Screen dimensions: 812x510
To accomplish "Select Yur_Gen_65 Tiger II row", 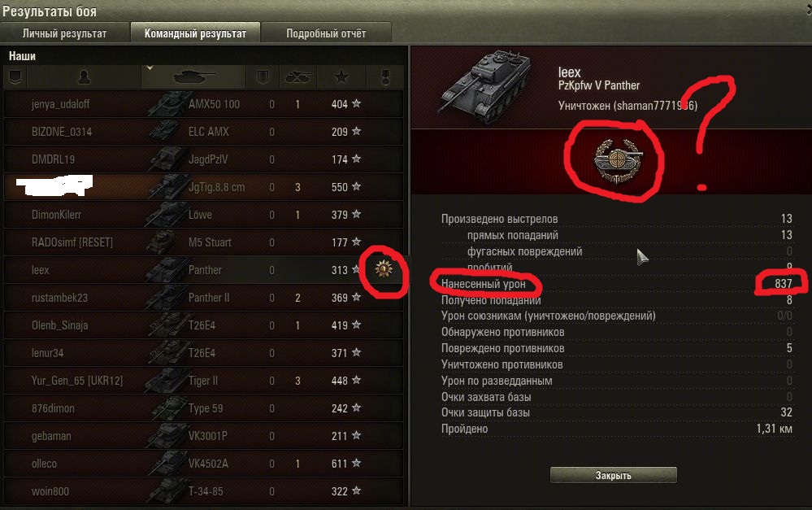I will click(203, 381).
